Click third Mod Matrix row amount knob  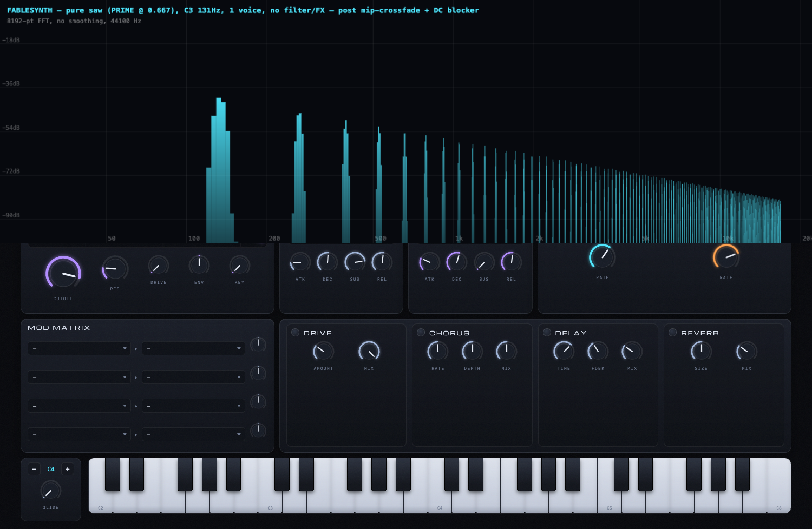258,402
